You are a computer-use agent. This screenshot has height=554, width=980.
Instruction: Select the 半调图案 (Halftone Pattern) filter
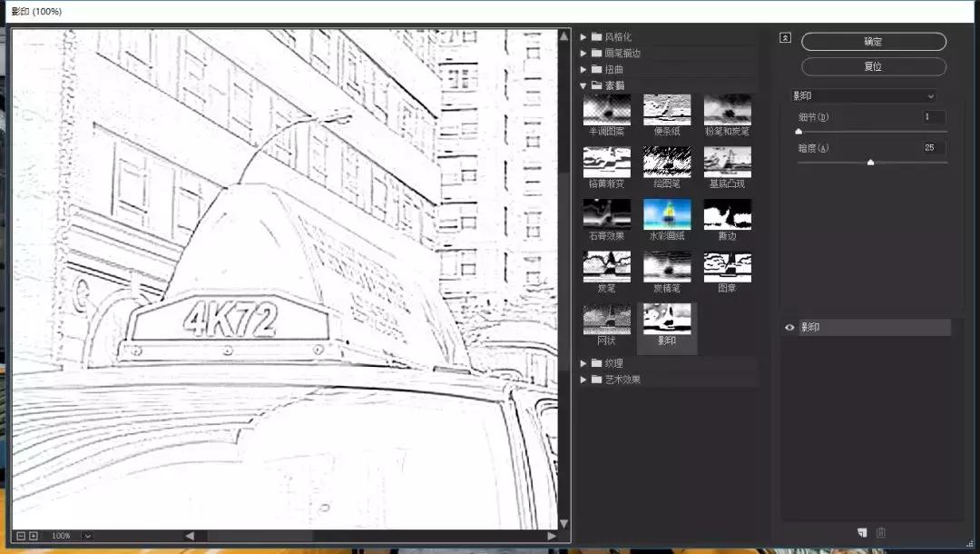click(x=606, y=112)
